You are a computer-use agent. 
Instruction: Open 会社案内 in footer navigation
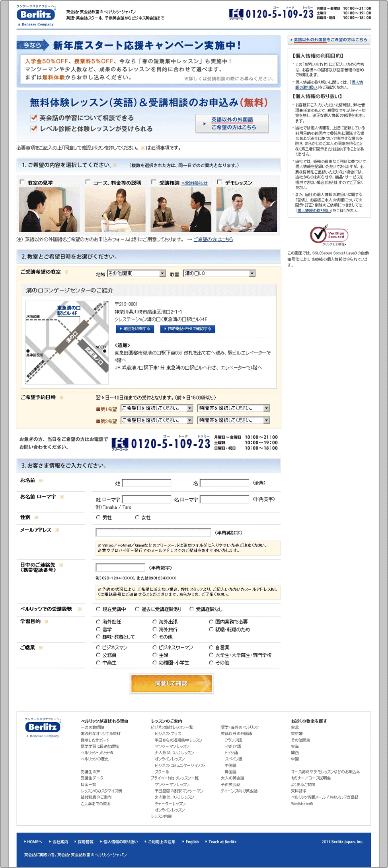[x=60, y=842]
